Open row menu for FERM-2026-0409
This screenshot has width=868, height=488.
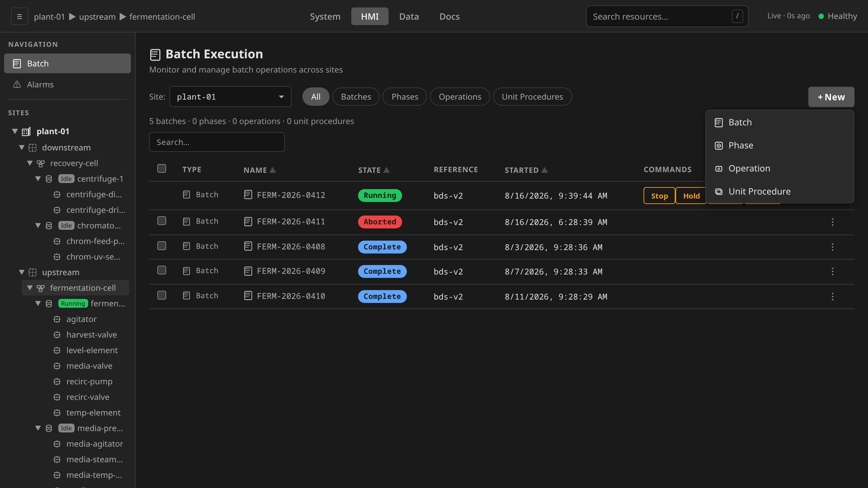832,271
